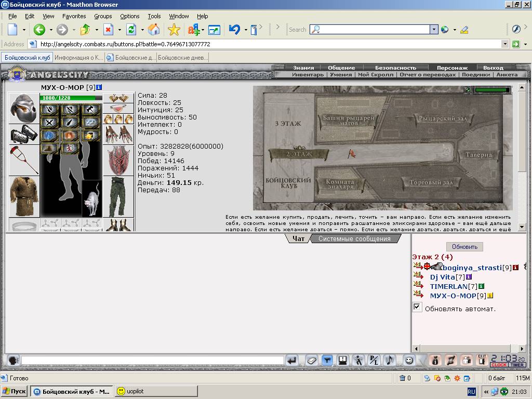Click the red shield equipment slot

118,160
